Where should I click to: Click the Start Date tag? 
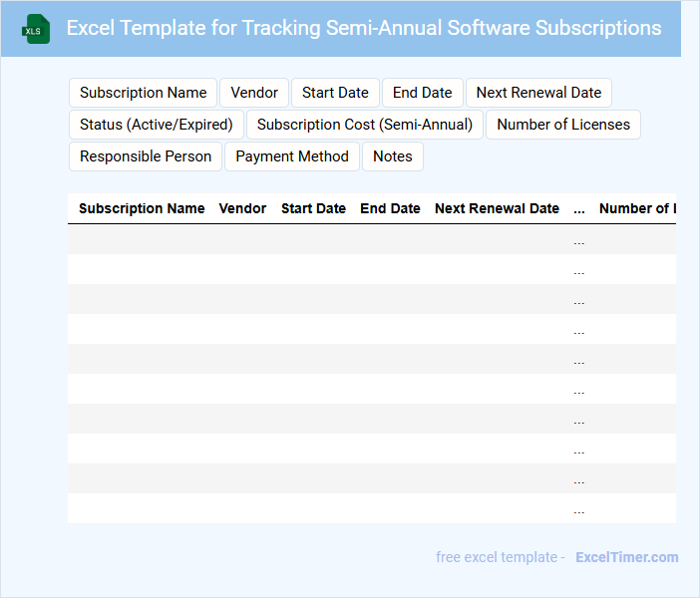pos(335,93)
